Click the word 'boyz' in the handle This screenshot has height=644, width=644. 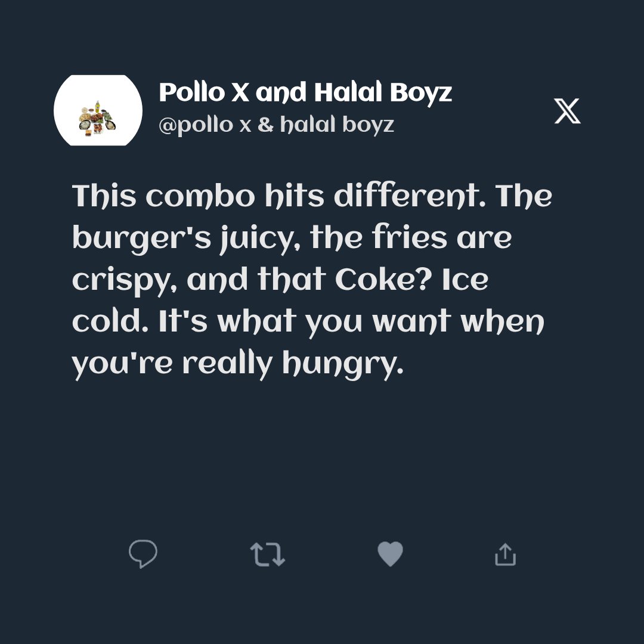click(x=369, y=125)
